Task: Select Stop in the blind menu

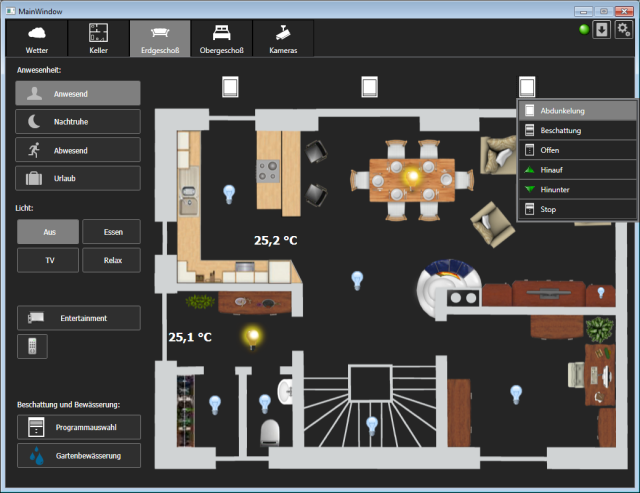Action: coord(577,209)
